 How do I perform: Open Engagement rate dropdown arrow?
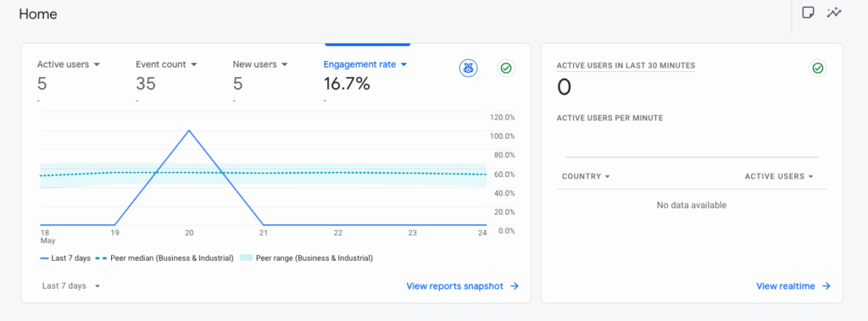coord(403,64)
